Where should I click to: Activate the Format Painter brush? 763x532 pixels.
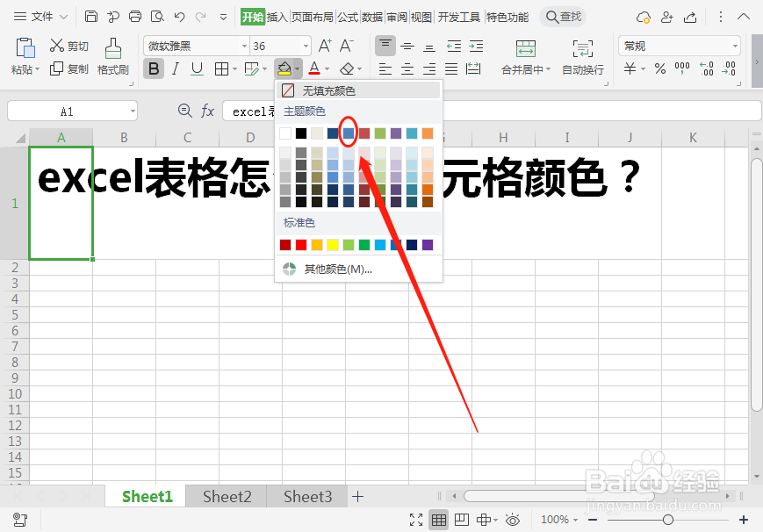[x=113, y=48]
